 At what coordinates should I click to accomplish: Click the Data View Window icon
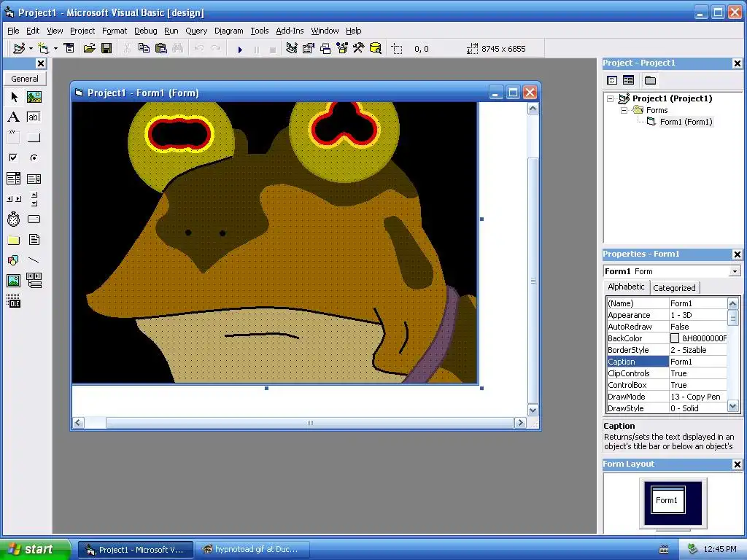(x=376, y=48)
